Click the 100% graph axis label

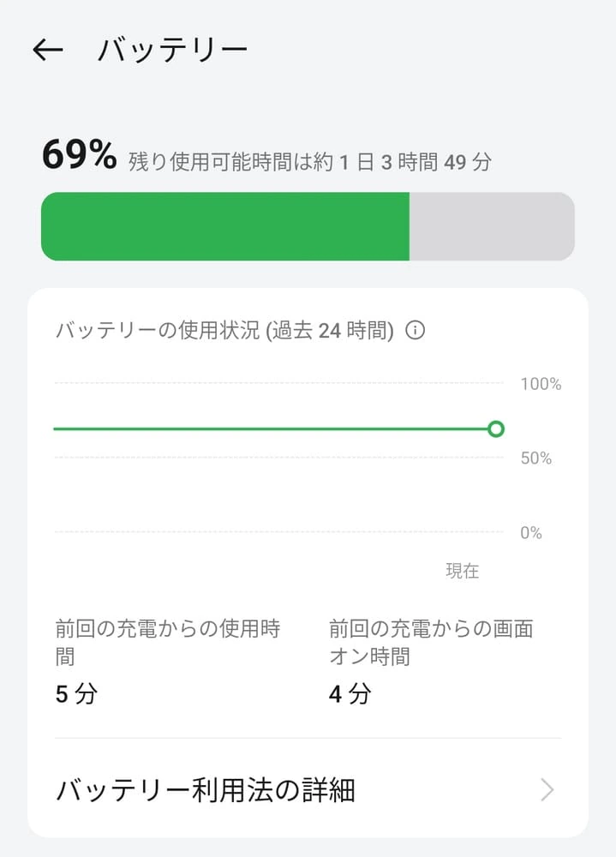(541, 384)
